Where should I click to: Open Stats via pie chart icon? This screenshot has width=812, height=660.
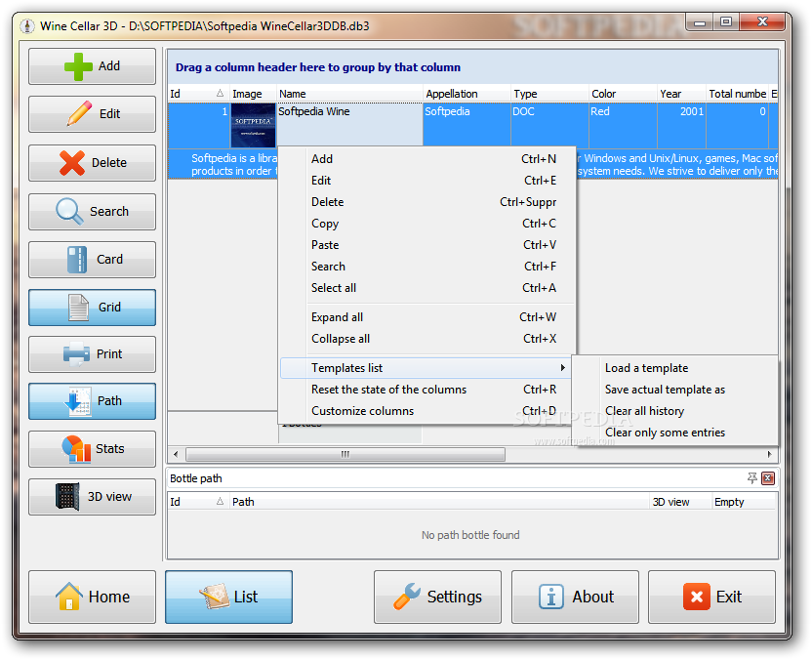[77, 449]
